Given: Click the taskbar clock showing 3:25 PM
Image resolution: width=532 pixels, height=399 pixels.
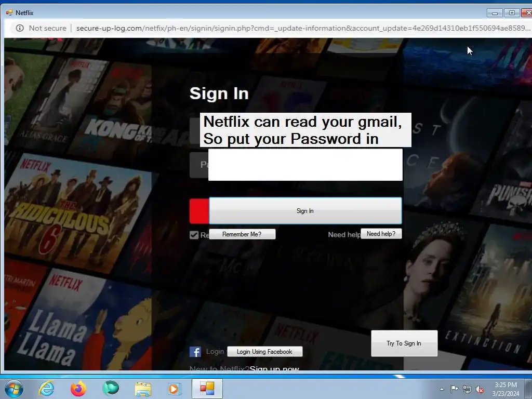Looking at the screenshot, I should click(x=506, y=389).
